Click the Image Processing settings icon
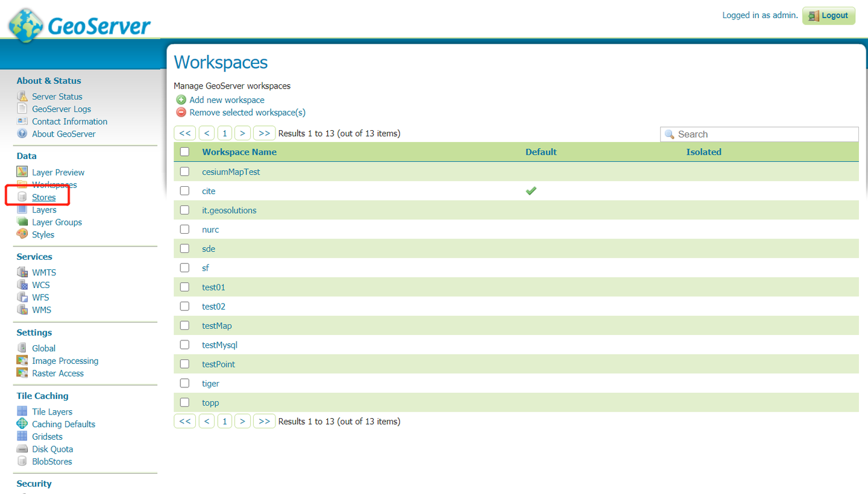868x494 pixels. [22, 361]
